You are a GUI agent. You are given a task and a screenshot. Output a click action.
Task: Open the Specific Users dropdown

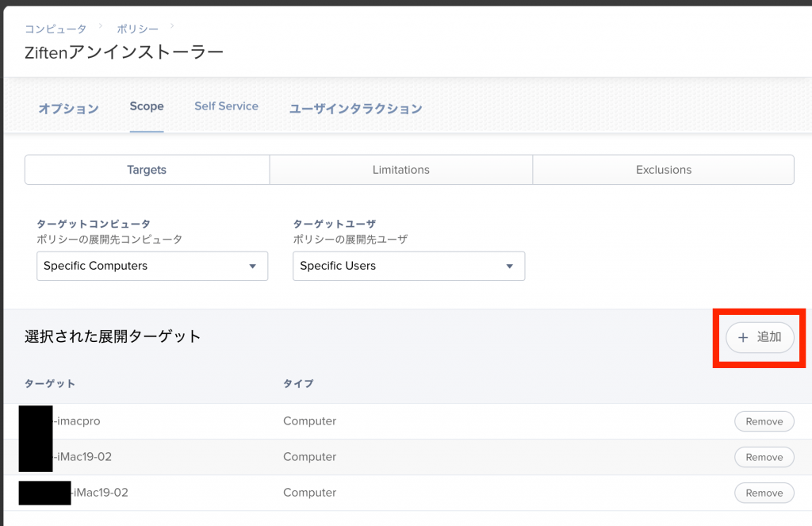click(408, 266)
